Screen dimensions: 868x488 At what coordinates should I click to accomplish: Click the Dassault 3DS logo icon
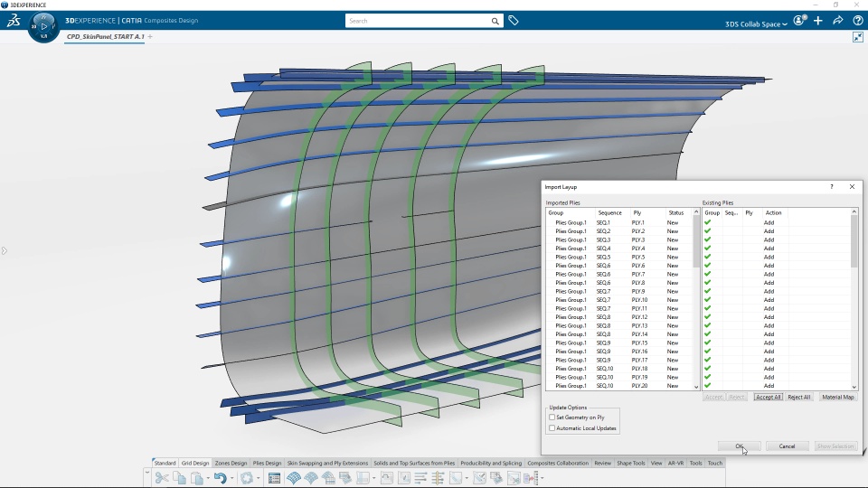14,21
